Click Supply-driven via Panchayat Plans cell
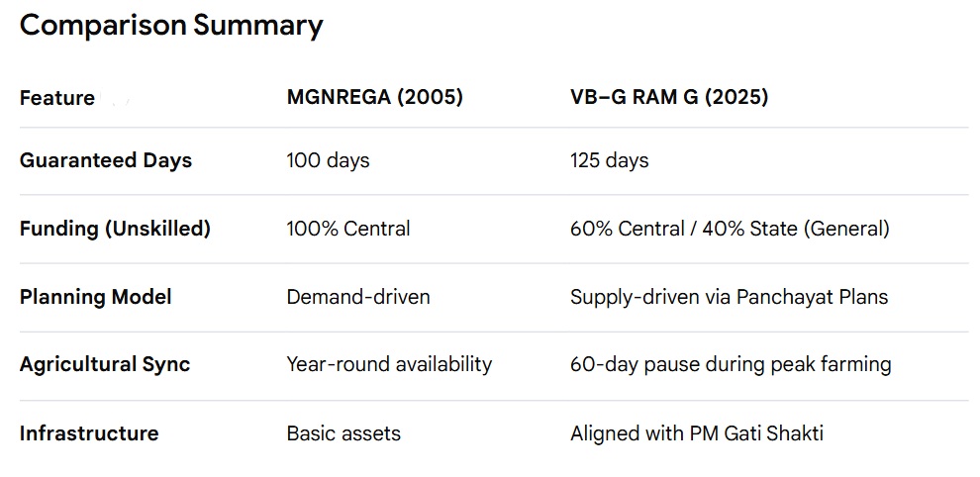This screenshot has height=477, width=980. click(x=729, y=297)
